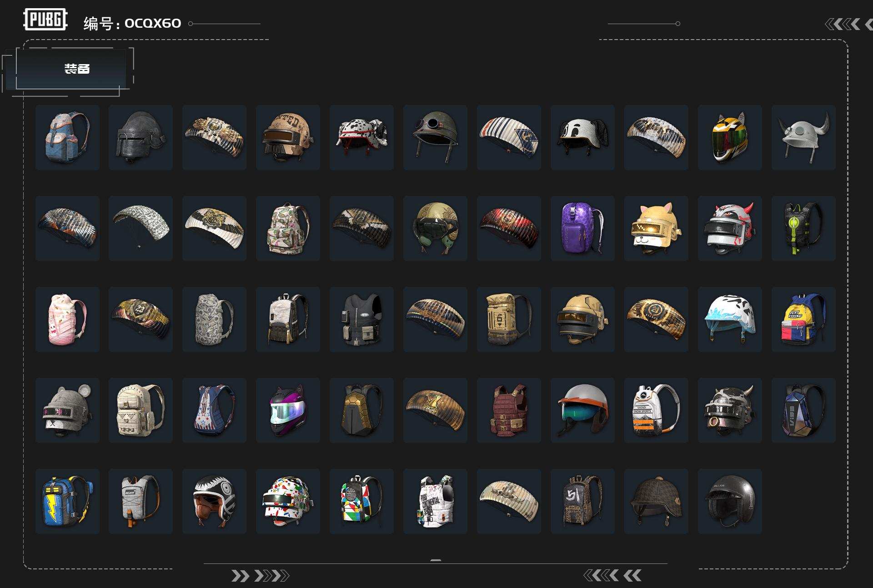
Task: Select the white Snow Sports backpack
Action: (657, 410)
